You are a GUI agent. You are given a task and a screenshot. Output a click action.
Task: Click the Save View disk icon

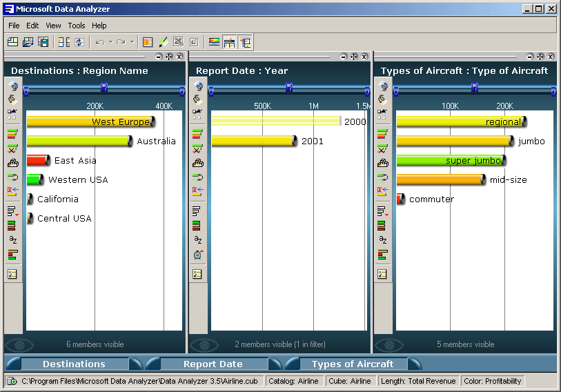pyautogui.click(x=43, y=42)
